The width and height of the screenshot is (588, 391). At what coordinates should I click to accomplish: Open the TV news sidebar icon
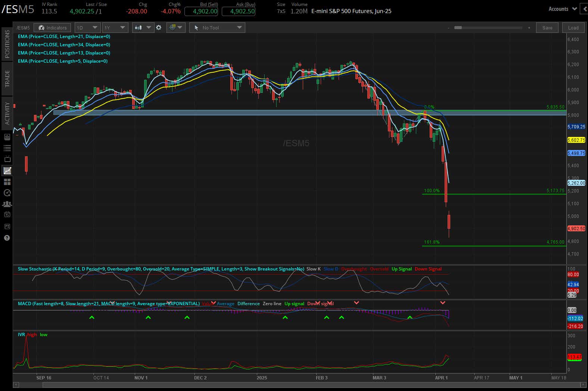tap(7, 159)
